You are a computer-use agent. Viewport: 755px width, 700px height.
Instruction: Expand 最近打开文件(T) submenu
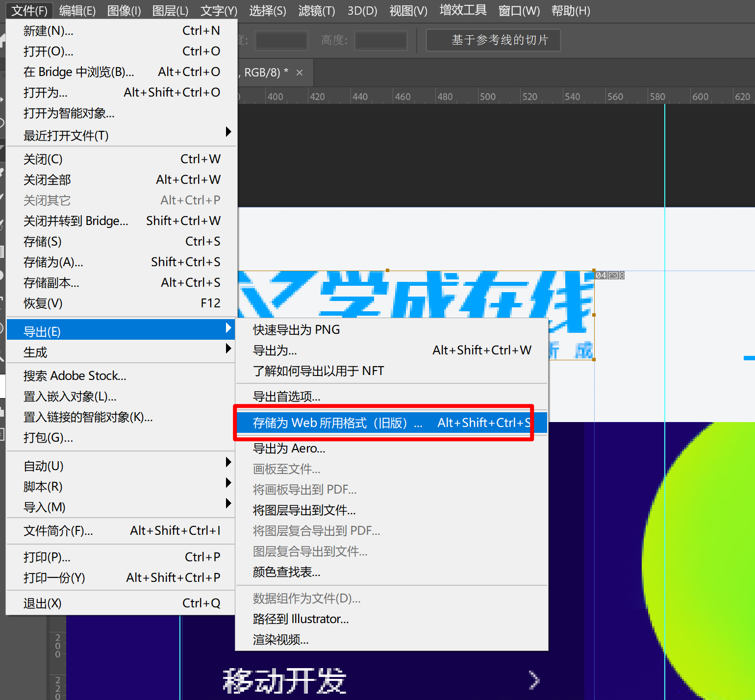click(122, 135)
